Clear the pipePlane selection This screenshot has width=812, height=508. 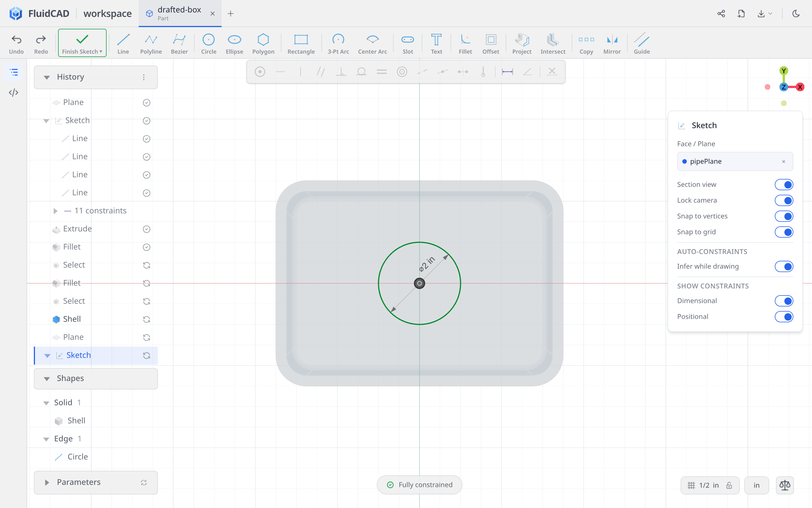coord(784,162)
